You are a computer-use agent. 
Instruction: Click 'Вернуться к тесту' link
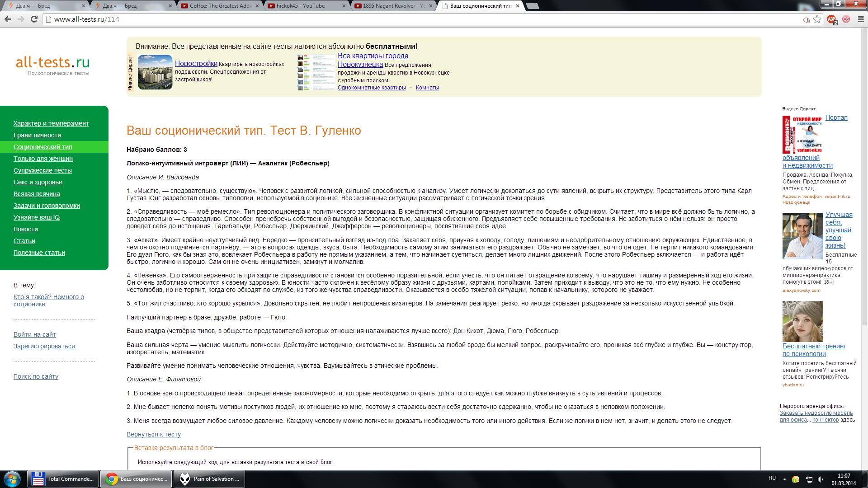[x=153, y=434]
